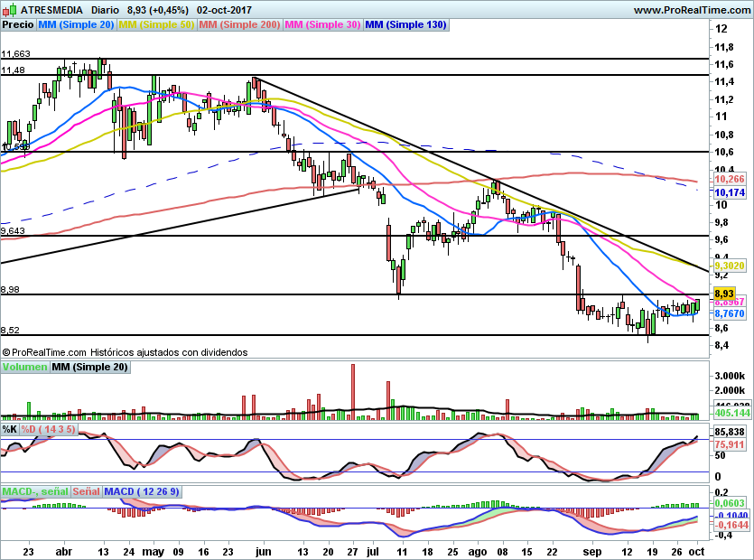
Task: Select the %D (14 3 5) label
Action: point(48,429)
